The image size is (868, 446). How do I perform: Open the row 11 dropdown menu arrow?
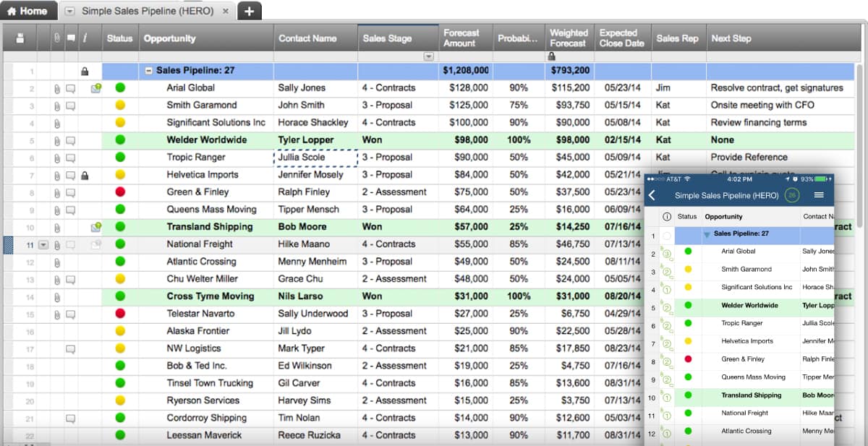tap(43, 244)
